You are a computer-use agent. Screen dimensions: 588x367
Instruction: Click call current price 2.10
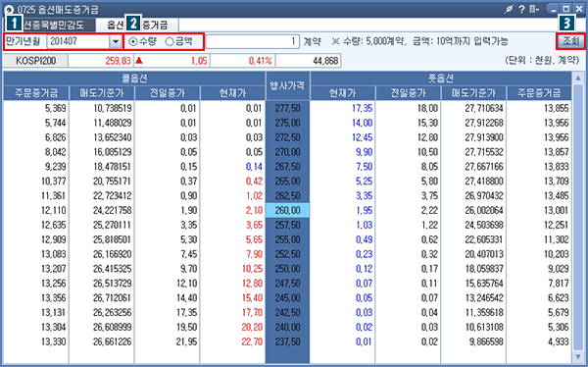pos(254,210)
